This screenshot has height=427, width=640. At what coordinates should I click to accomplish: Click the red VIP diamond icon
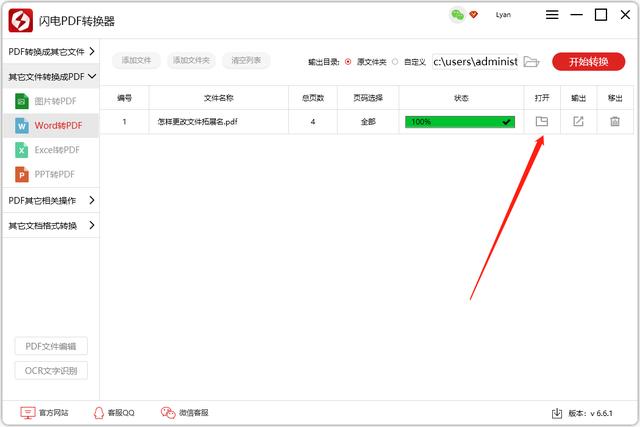tap(473, 15)
